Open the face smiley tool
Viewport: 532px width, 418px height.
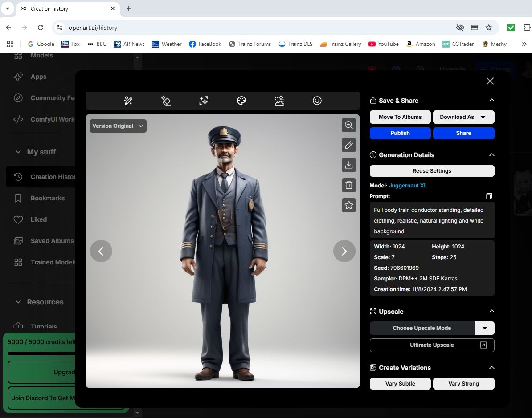(317, 101)
